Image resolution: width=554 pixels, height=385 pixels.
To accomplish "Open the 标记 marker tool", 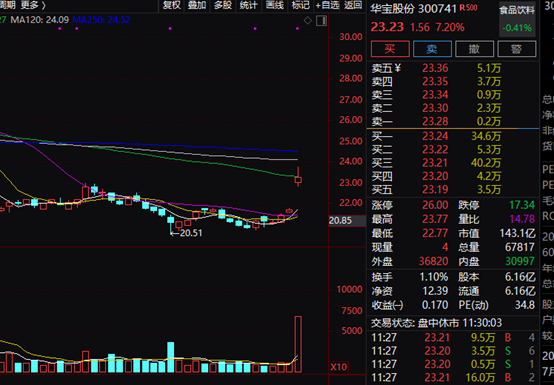I will coord(300,5).
